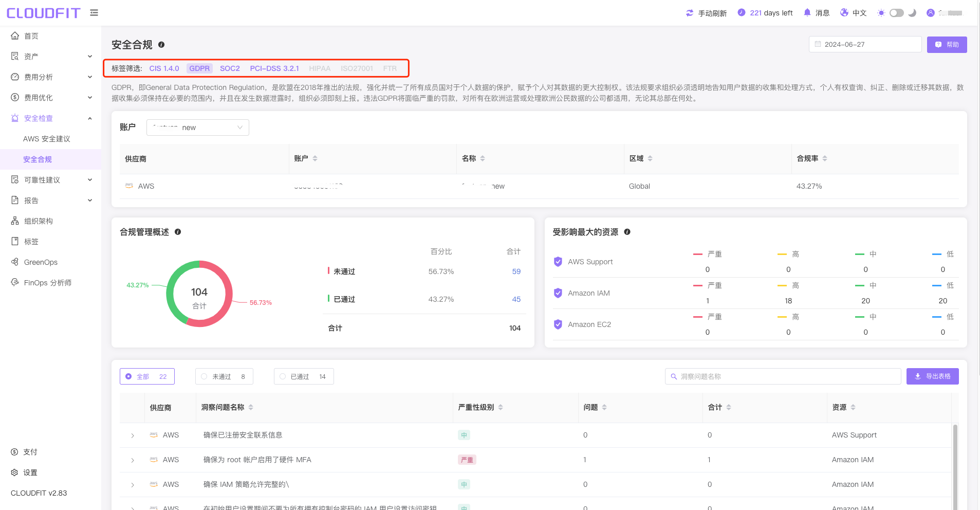Sort the 账户 column

point(315,158)
